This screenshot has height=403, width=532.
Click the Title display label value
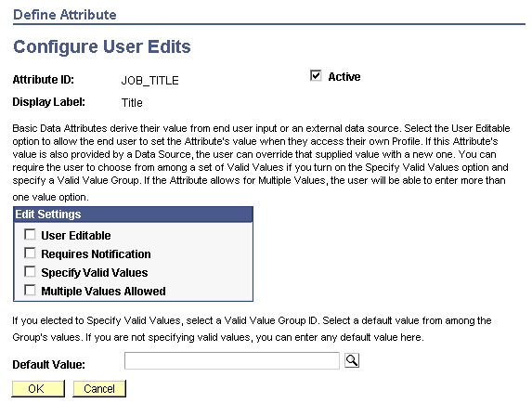132,103
